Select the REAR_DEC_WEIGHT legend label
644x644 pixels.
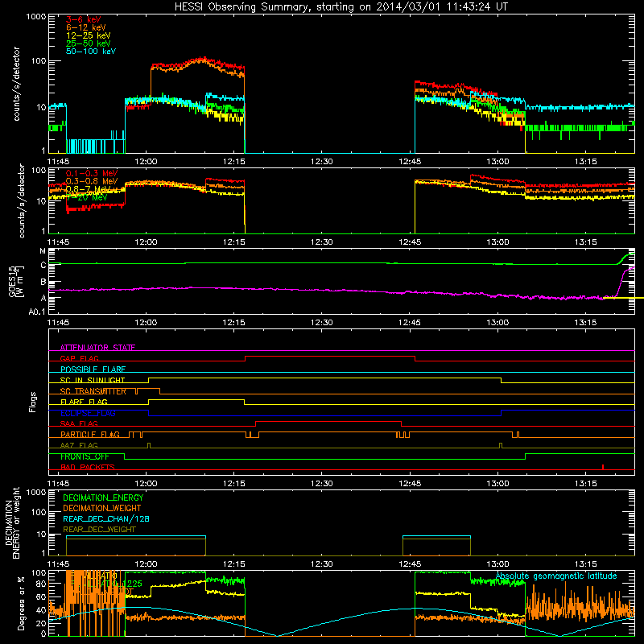[x=99, y=530]
